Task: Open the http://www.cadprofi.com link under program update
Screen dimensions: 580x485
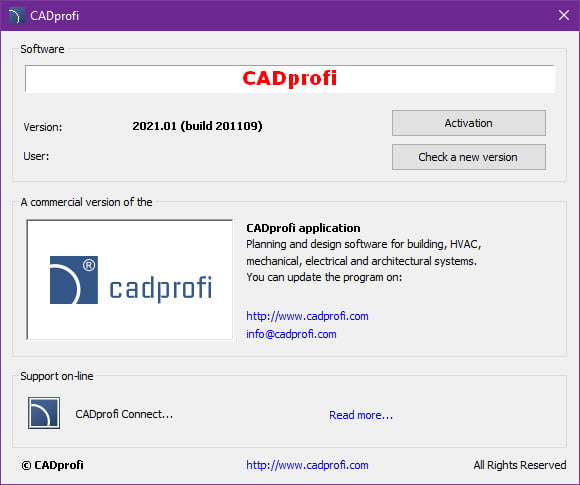Action: (307, 316)
